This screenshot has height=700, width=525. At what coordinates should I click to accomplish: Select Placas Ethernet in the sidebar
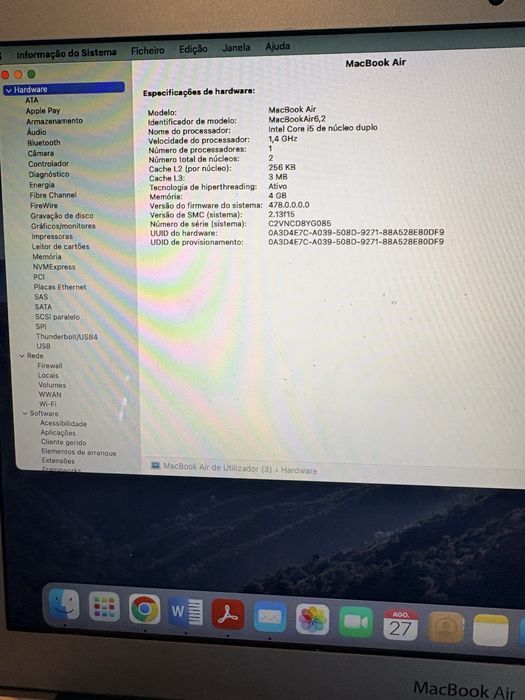click(x=60, y=287)
